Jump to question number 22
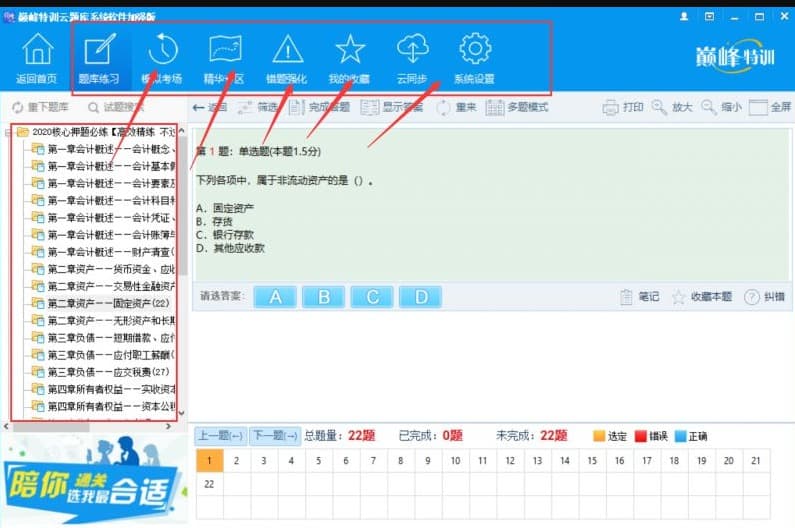 209,484
